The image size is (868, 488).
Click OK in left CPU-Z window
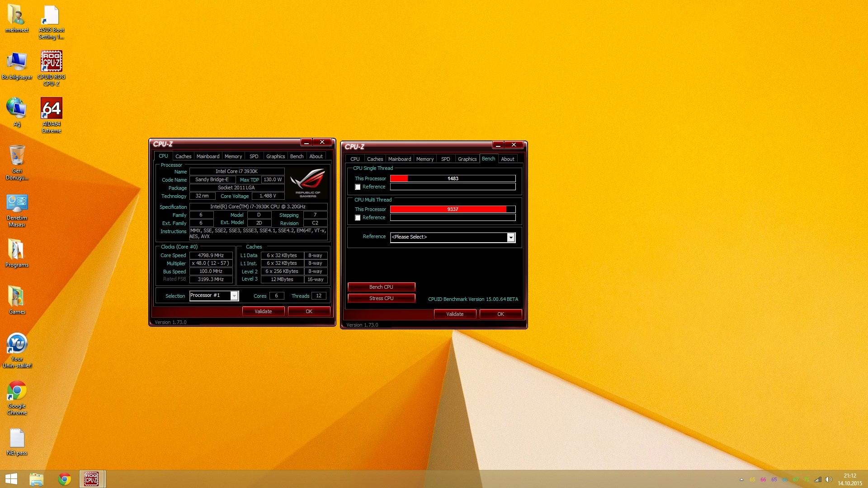(309, 311)
